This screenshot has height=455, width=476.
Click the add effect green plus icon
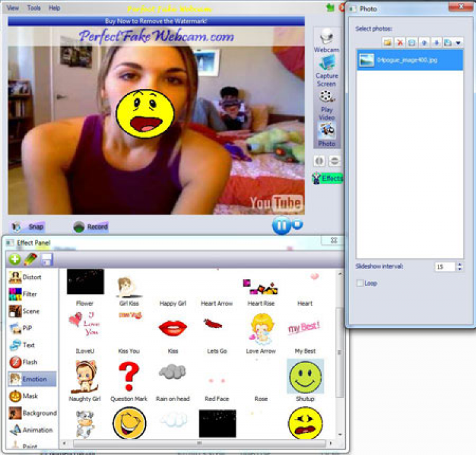pos(15,259)
